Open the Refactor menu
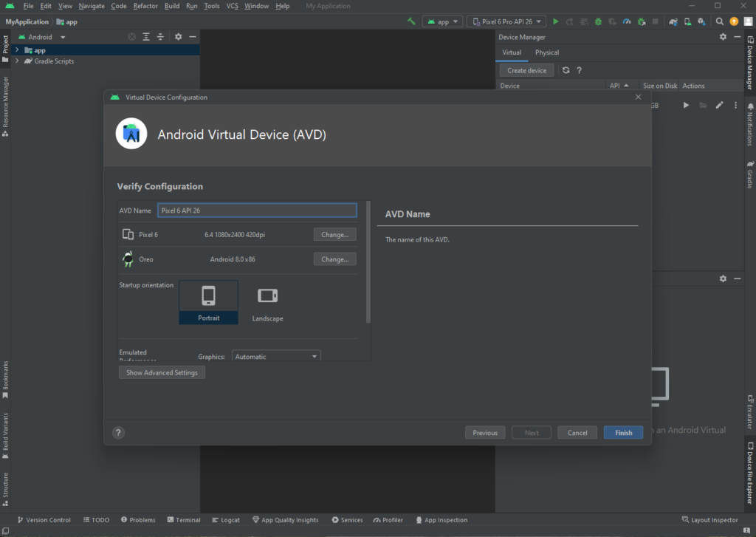756x537 pixels. coord(145,6)
